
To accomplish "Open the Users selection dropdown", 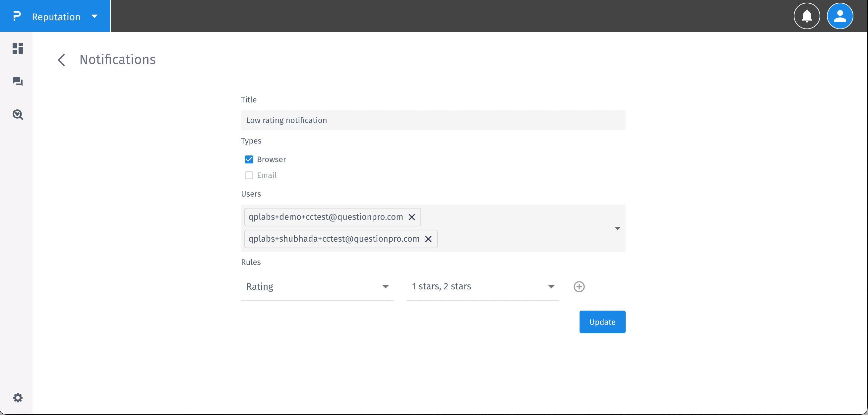I will click(617, 228).
